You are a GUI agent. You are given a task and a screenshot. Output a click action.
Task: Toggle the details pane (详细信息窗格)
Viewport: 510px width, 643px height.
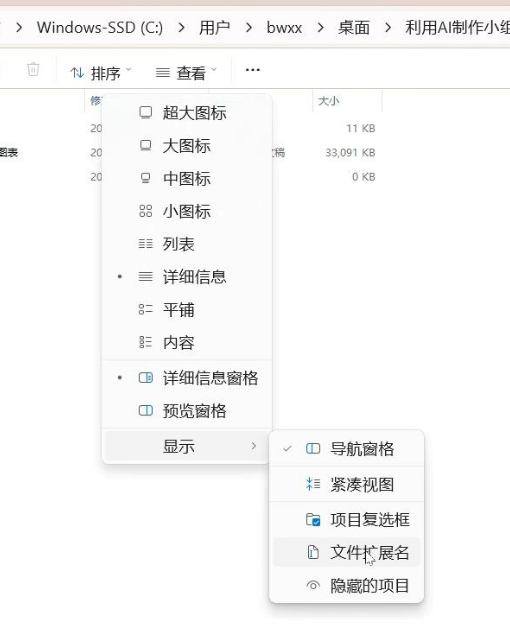point(187,378)
